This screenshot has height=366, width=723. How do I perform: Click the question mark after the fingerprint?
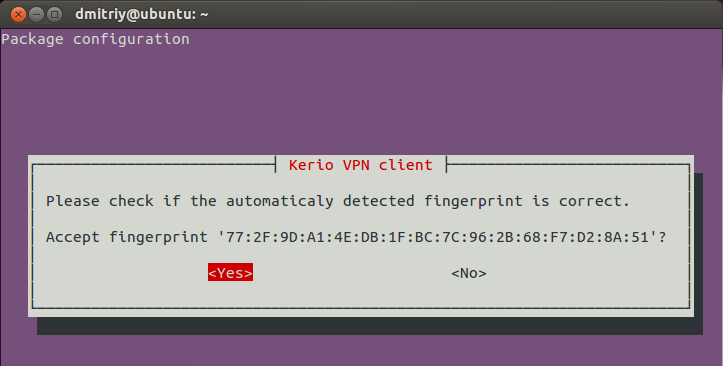[662, 237]
